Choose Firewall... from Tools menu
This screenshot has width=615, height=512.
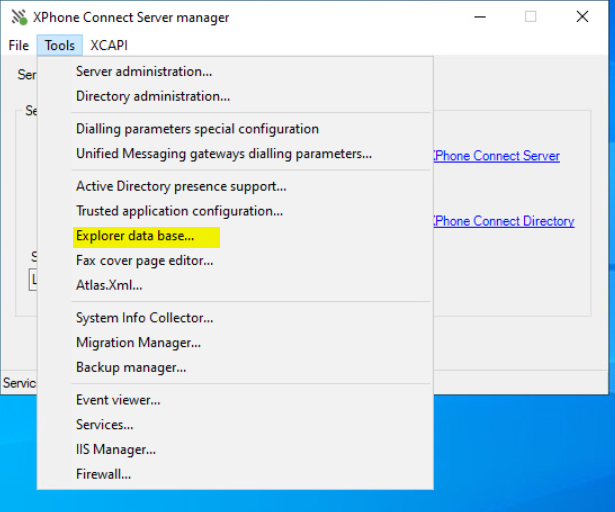[x=235, y=474]
